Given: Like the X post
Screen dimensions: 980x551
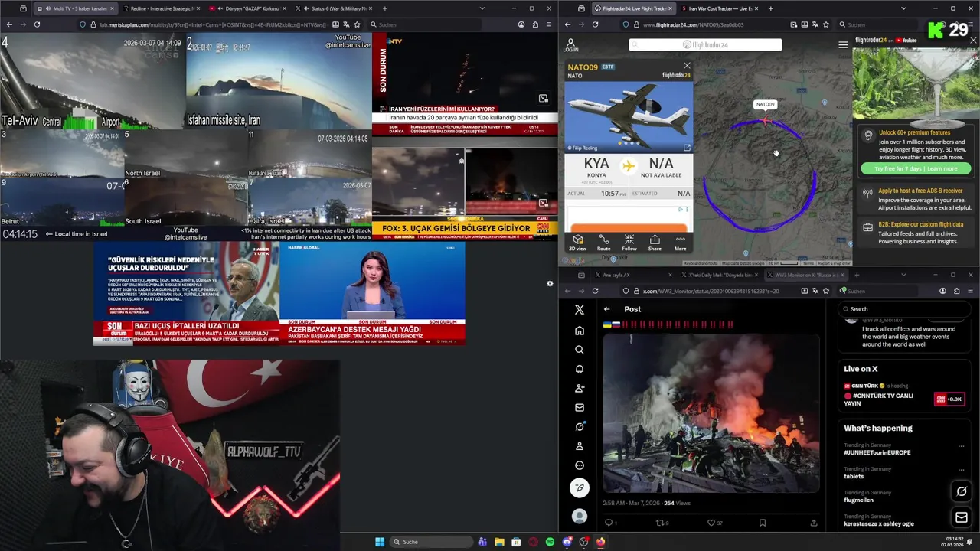Looking at the screenshot, I should tap(714, 523).
